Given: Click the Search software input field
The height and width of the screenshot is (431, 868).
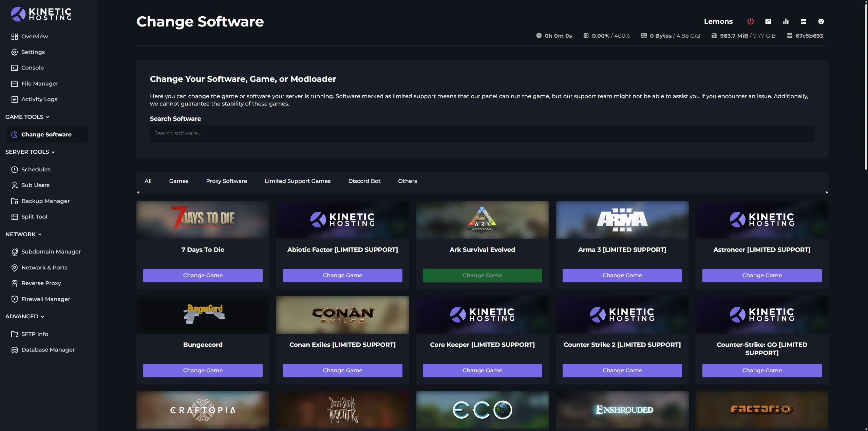Looking at the screenshot, I should point(482,133).
